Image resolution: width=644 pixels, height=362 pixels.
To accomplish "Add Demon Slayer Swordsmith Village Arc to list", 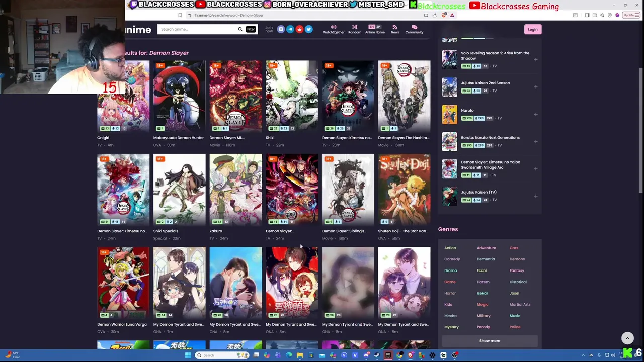I will pos(535,168).
